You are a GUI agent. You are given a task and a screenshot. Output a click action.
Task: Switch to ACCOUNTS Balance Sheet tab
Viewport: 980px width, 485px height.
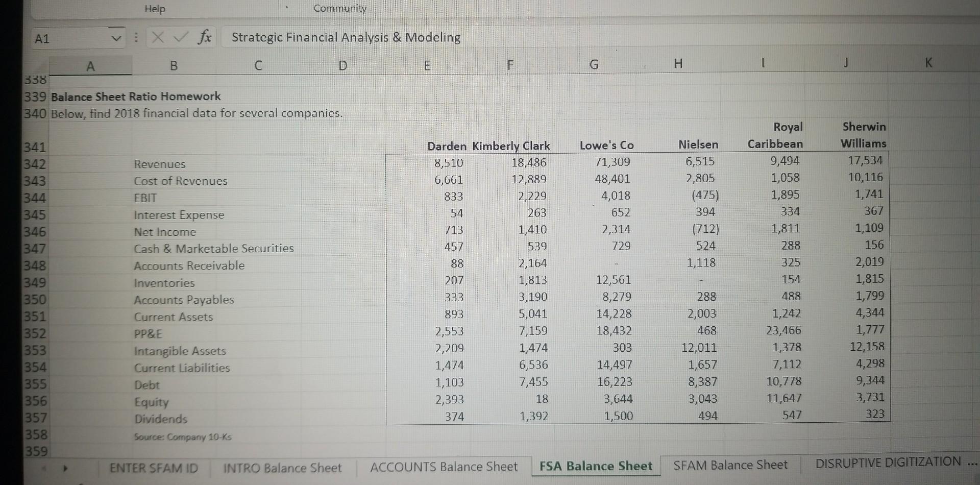[x=444, y=467]
